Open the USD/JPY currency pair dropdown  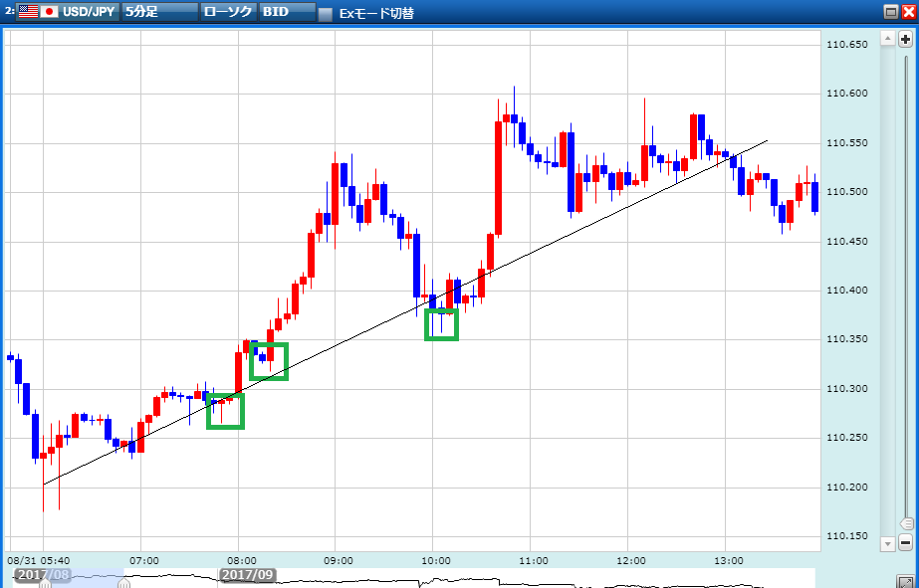(x=68, y=11)
